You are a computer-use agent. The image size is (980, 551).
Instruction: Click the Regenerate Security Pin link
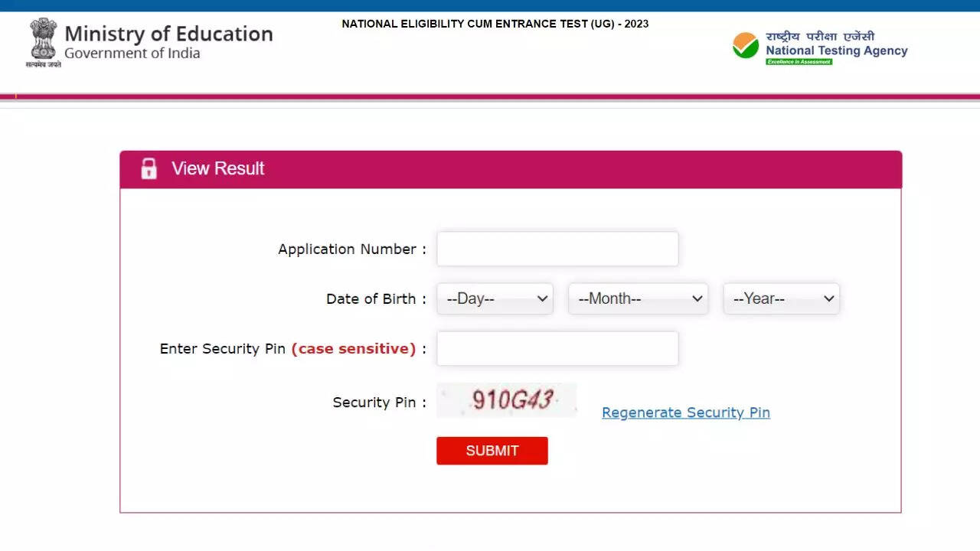685,412
